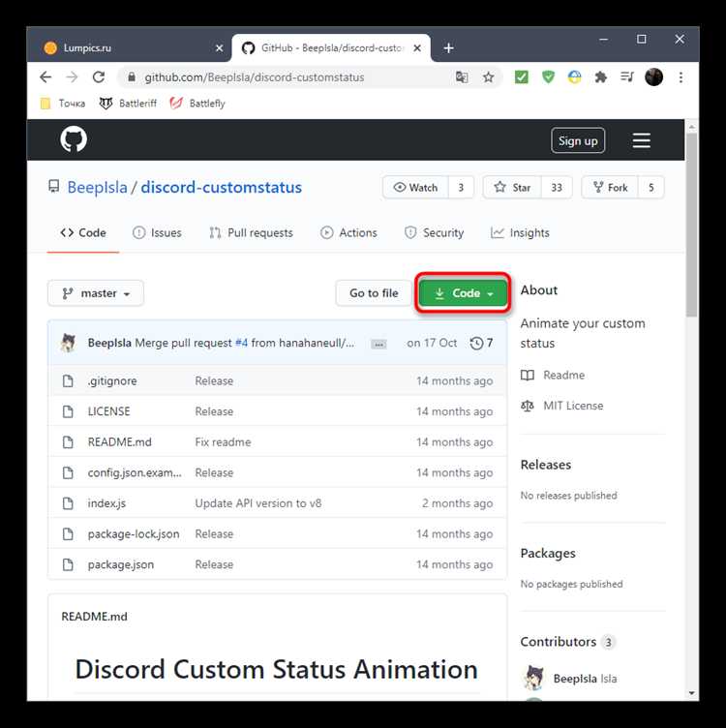Image resolution: width=726 pixels, height=728 pixels.
Task: Click the browser back arrow
Action: [x=45, y=77]
